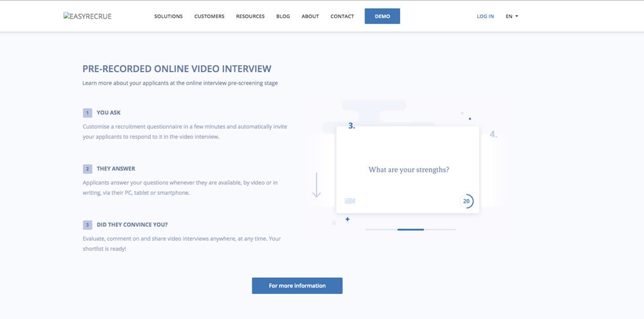Viewport: 644px width, 319px height.
Task: Select step 1 number badge
Action: tap(88, 113)
